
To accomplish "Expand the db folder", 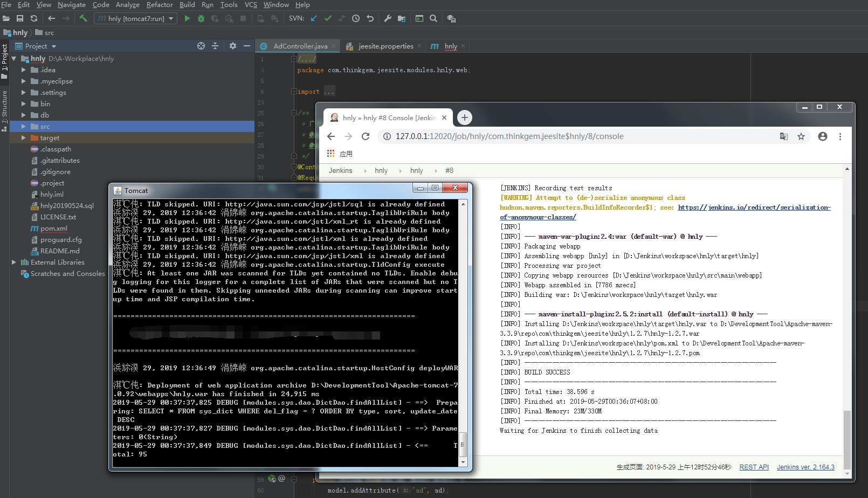I will point(24,115).
